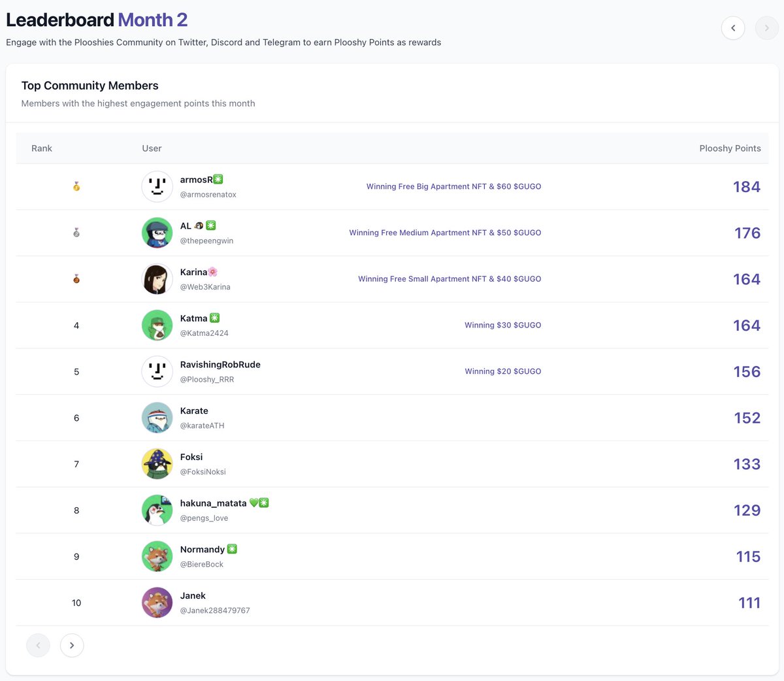
Task: Open the @Plooshy_RRR handle
Action: [207, 380]
